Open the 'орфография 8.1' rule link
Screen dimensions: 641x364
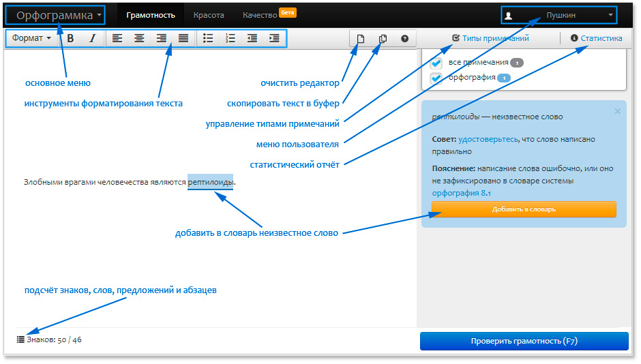(x=461, y=193)
